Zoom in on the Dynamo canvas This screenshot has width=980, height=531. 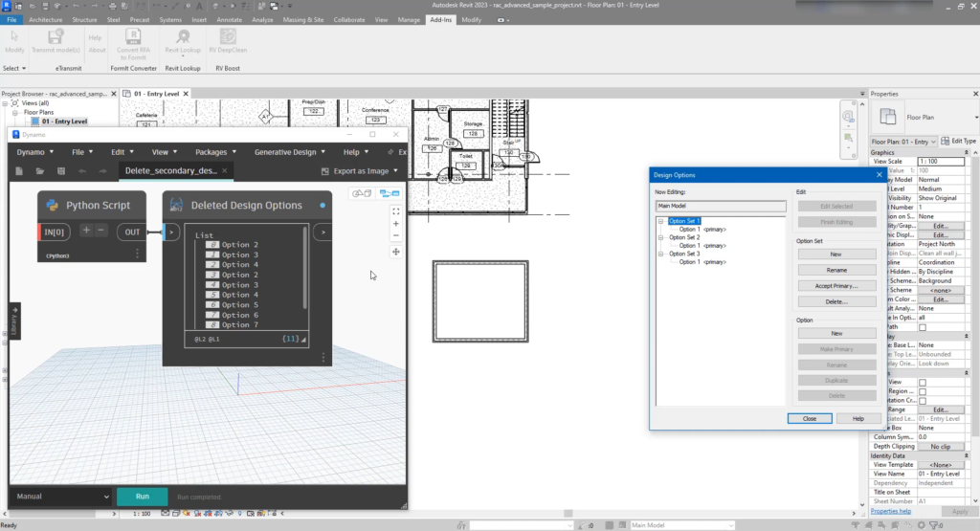[x=395, y=224]
